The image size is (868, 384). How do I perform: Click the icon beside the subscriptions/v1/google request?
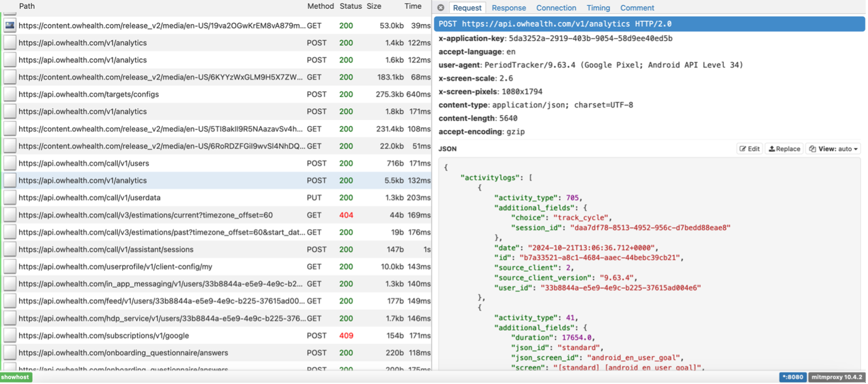10,335
